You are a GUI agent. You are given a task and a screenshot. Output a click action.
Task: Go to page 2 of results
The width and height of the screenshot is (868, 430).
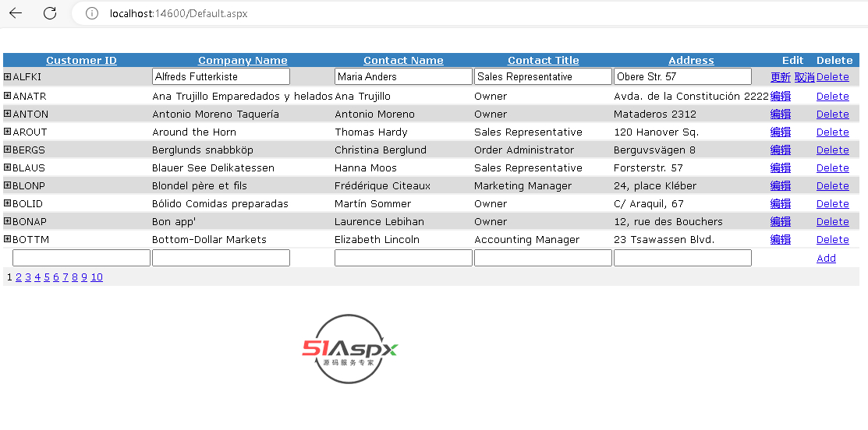(x=19, y=277)
